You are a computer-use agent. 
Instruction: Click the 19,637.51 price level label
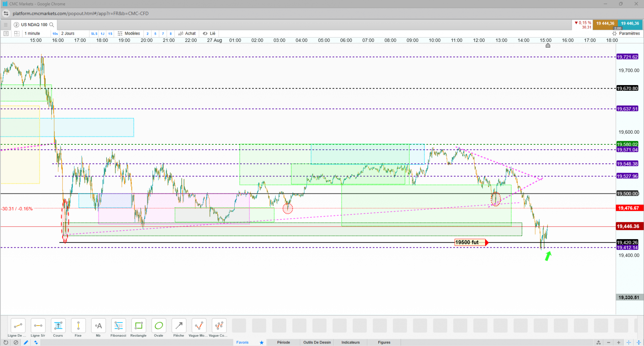627,109
